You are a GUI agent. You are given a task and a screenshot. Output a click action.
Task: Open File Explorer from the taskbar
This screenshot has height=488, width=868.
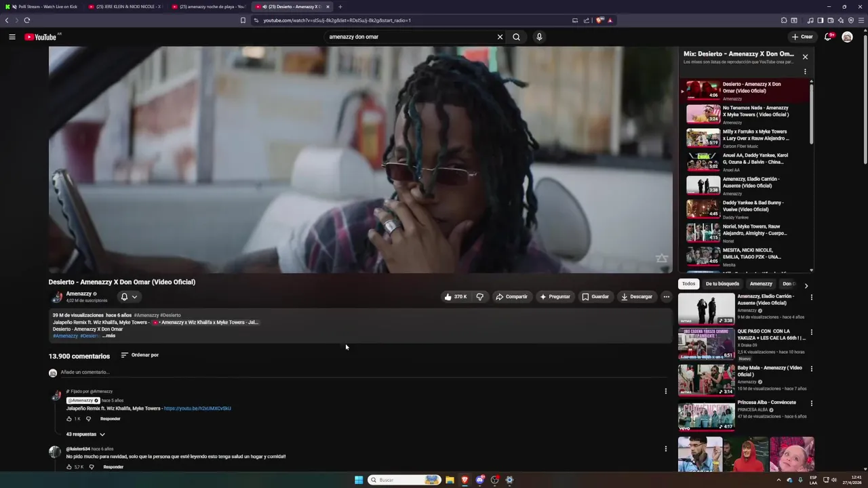(450, 480)
